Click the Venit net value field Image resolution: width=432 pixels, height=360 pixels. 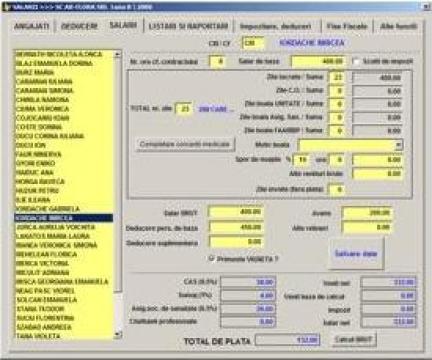coord(389,283)
